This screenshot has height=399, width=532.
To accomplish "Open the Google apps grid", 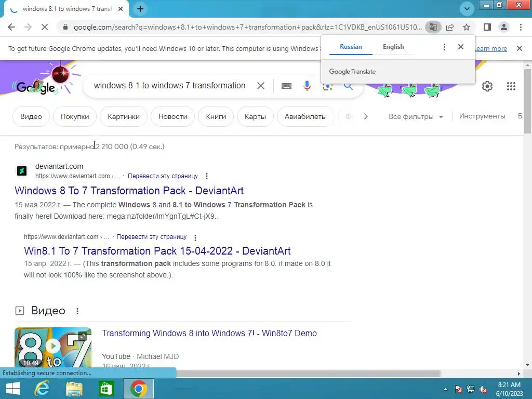I will click(511, 86).
